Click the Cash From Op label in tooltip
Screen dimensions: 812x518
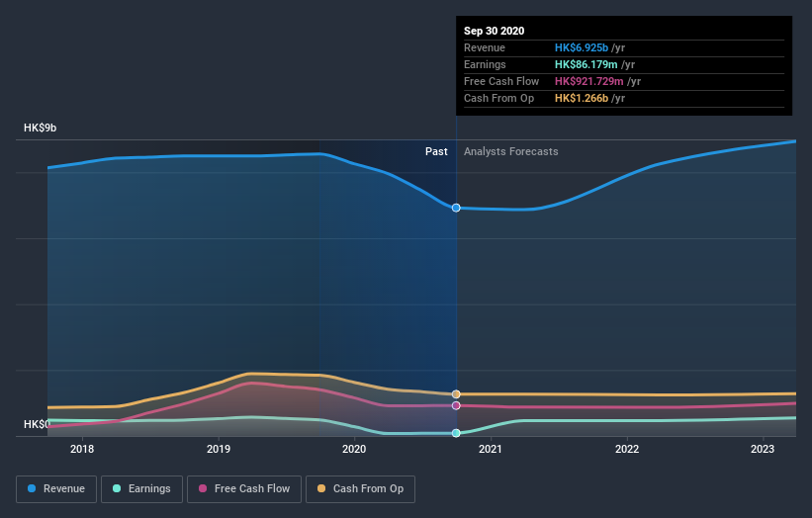pyautogui.click(x=498, y=98)
